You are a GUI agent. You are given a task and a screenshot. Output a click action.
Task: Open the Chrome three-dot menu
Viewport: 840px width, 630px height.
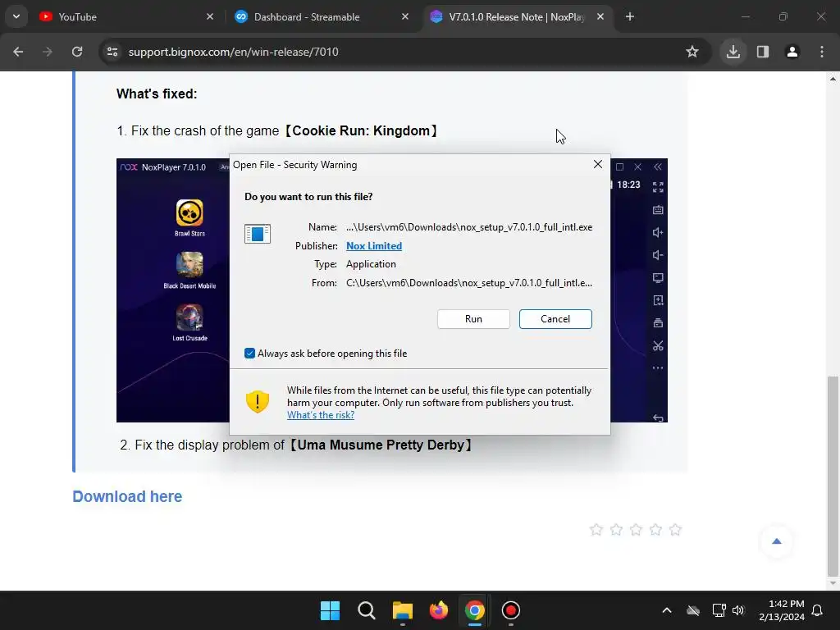tap(822, 52)
